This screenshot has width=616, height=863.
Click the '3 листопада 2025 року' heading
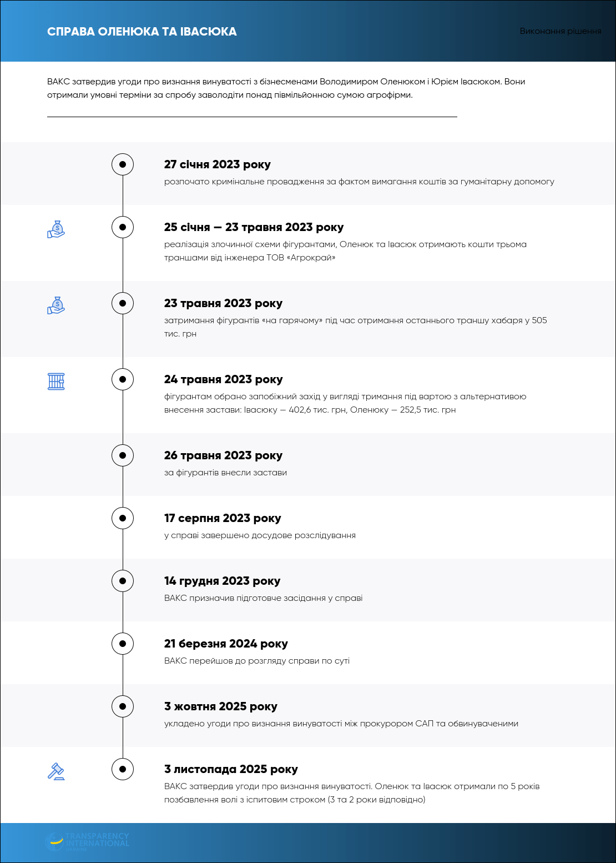tap(231, 769)
